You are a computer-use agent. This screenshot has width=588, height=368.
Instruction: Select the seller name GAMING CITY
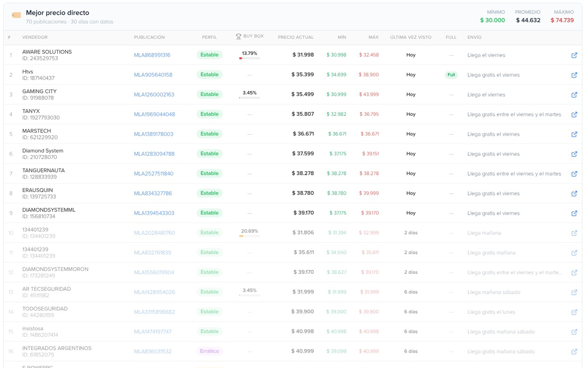(x=40, y=92)
